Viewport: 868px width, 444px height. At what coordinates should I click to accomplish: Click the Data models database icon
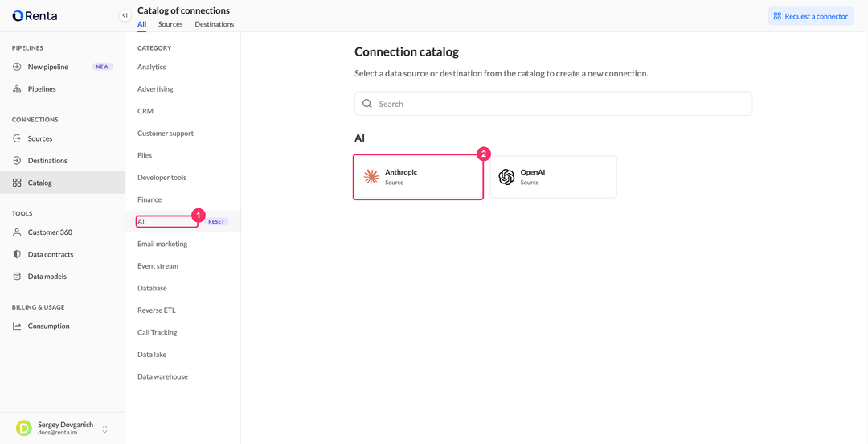(x=17, y=277)
